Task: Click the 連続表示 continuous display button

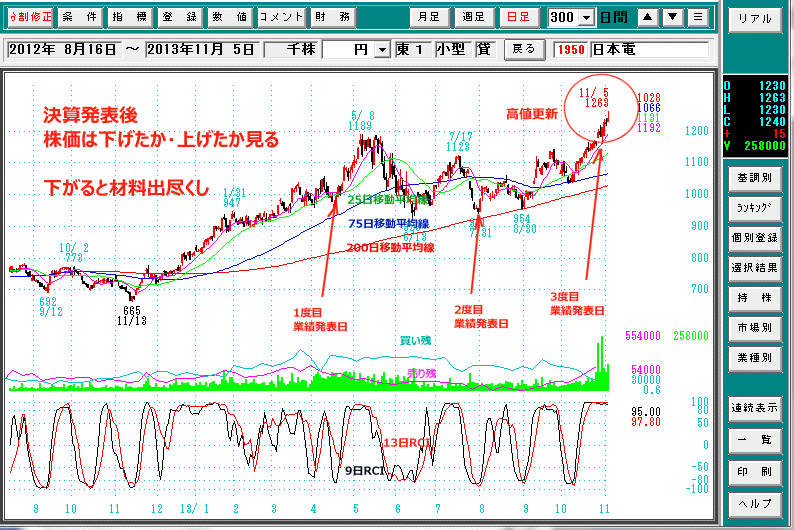Action: point(755,408)
